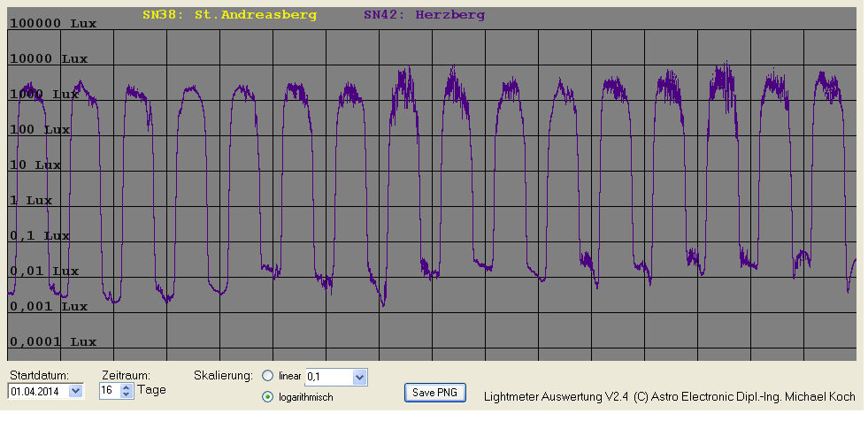Increase Zeitraum days with up arrow
Image resolution: width=868 pixels, height=421 pixels.
click(x=127, y=387)
